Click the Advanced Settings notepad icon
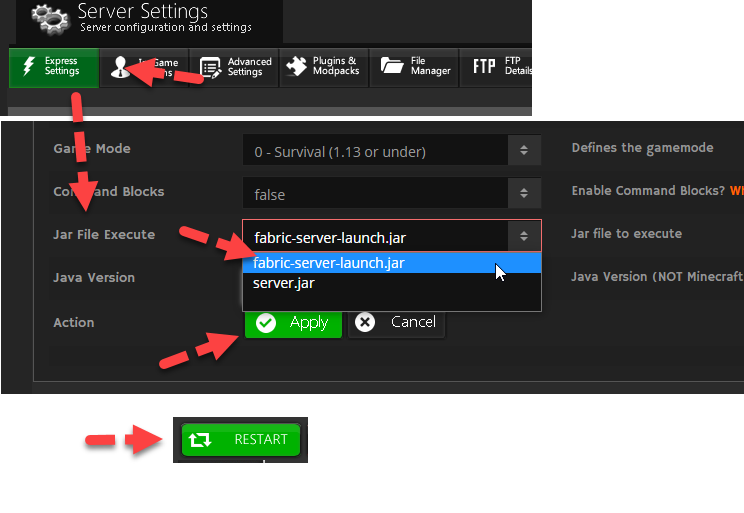This screenshot has width=744, height=513. point(211,67)
